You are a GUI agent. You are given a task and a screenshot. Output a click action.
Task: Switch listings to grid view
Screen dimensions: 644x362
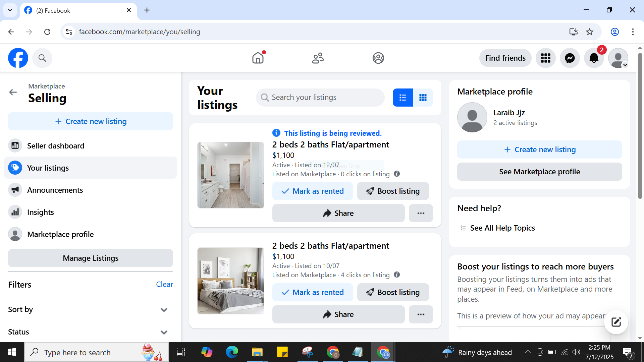pos(423,98)
